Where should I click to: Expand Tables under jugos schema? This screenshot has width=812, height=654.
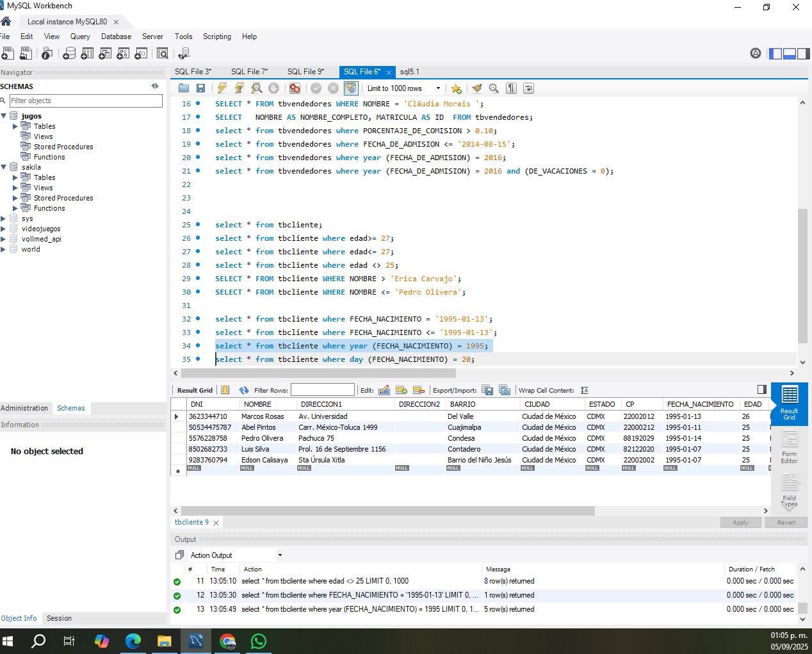tap(15, 126)
